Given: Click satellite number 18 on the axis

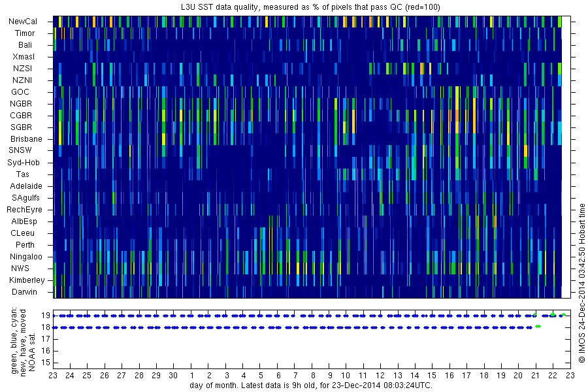Looking at the screenshot, I should click(46, 327).
